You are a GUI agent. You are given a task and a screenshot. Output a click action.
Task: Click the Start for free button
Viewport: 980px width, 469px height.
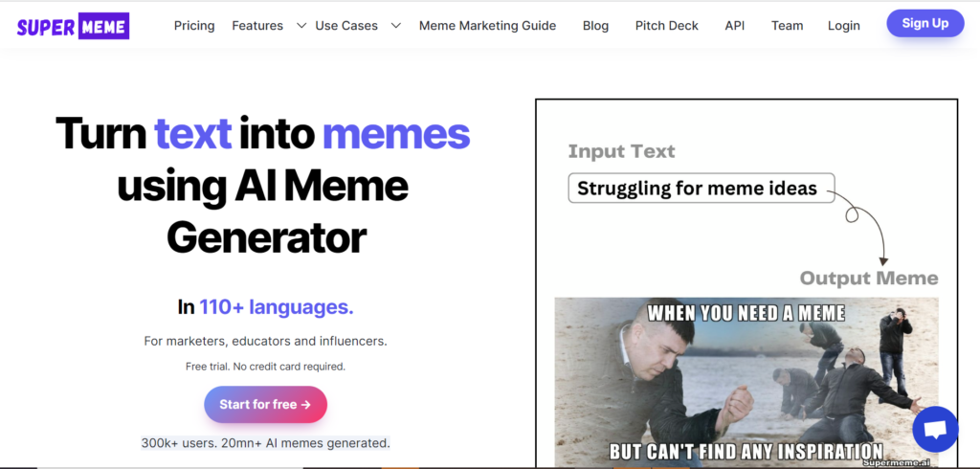point(266,405)
